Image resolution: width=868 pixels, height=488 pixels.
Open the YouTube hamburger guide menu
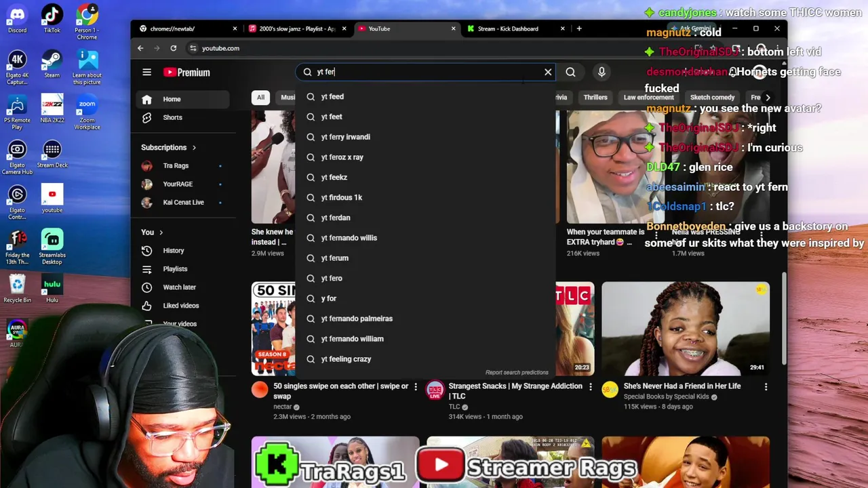coord(146,72)
